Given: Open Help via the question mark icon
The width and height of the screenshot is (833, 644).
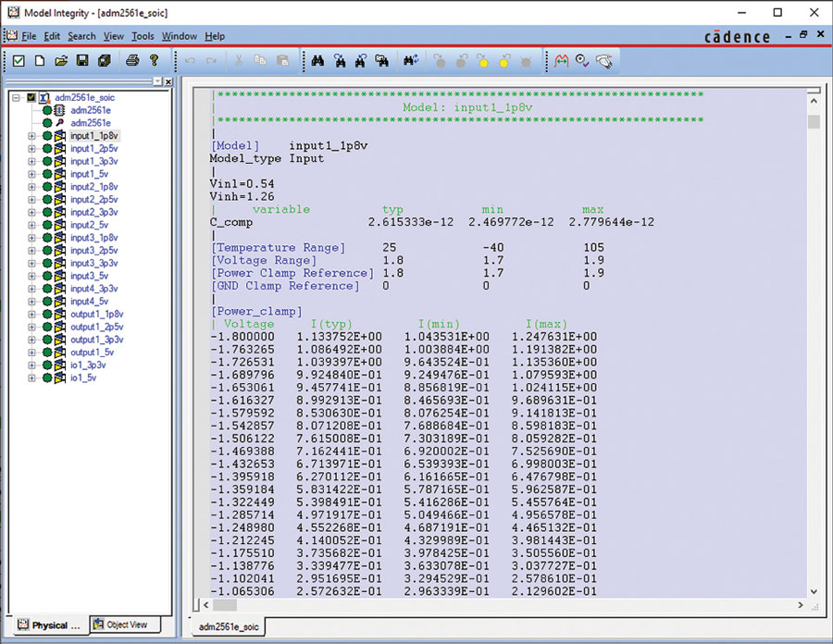Looking at the screenshot, I should pos(154,61).
